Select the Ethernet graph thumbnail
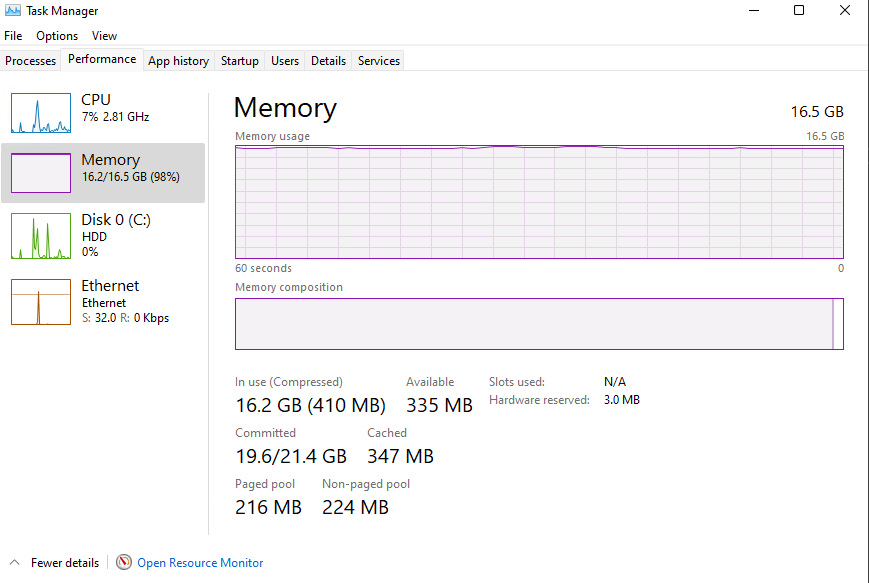The height and width of the screenshot is (583, 869). [41, 302]
